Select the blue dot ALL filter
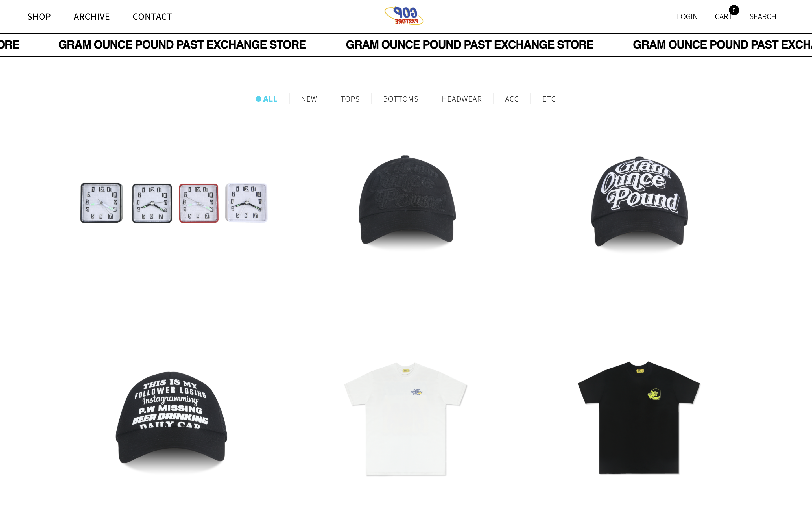The height and width of the screenshot is (526, 812). coord(267,99)
